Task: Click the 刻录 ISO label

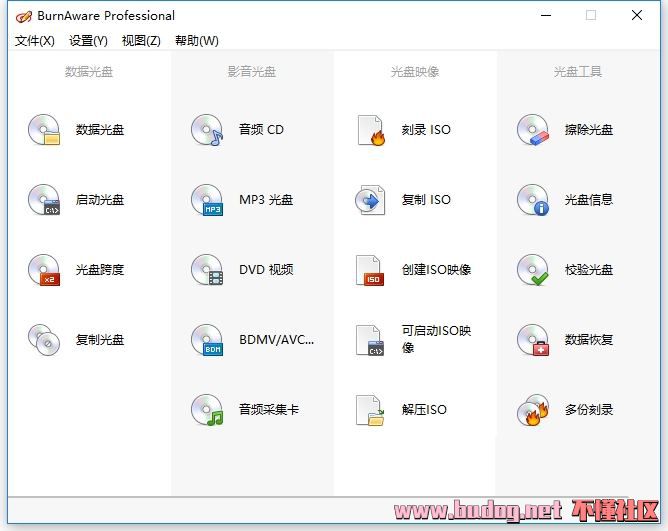Action: [x=426, y=130]
